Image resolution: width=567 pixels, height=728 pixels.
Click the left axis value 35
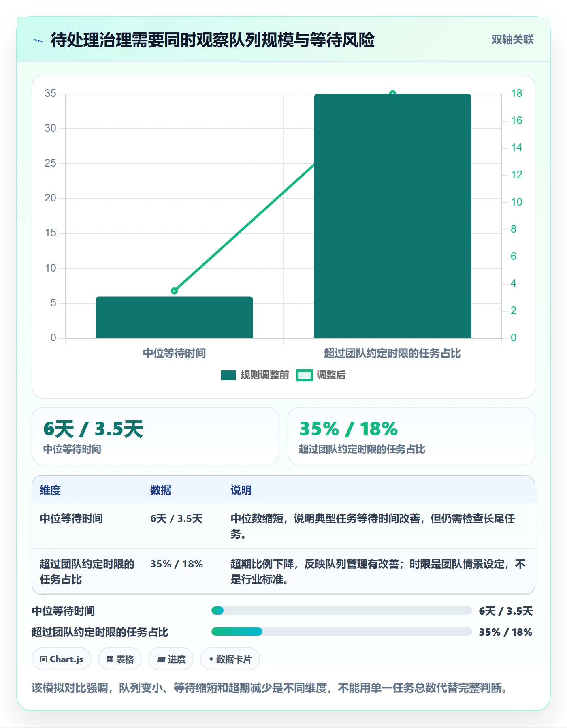[x=50, y=93]
